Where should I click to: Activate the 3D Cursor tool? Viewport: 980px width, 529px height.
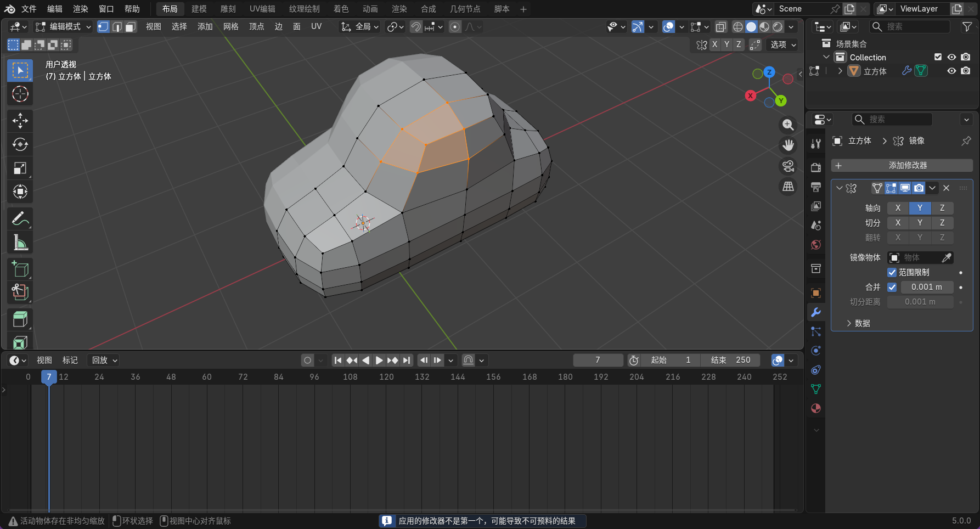(20, 94)
